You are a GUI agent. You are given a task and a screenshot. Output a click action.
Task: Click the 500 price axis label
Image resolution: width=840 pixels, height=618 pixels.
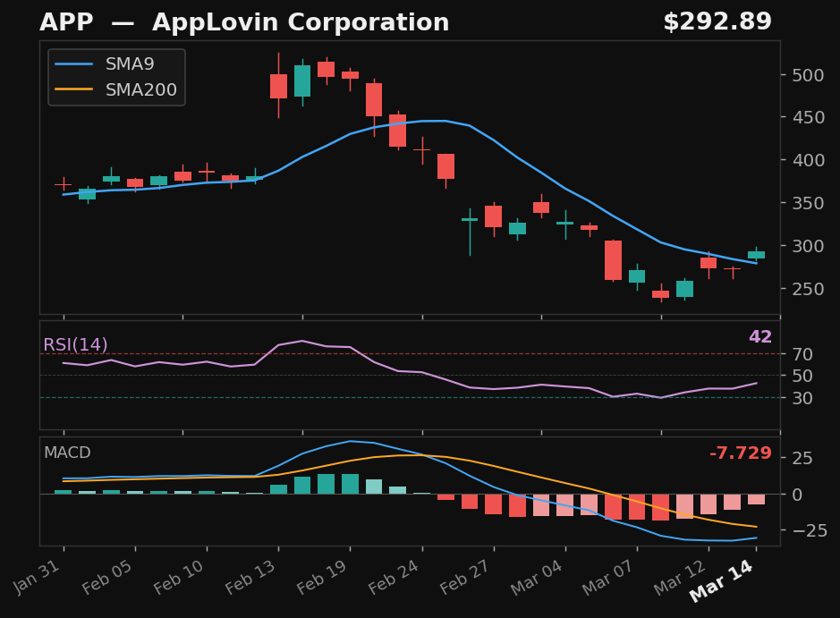click(809, 75)
